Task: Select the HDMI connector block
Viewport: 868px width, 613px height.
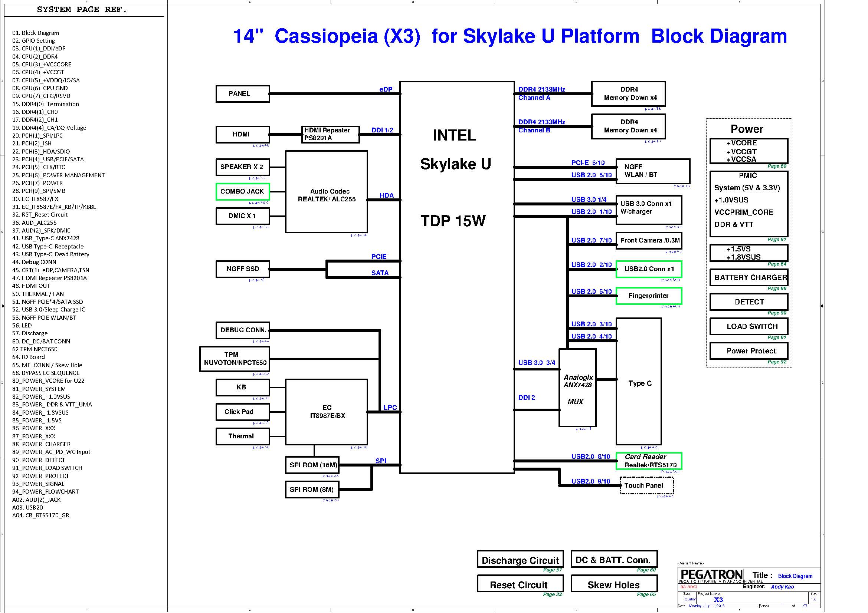Action: pos(243,135)
